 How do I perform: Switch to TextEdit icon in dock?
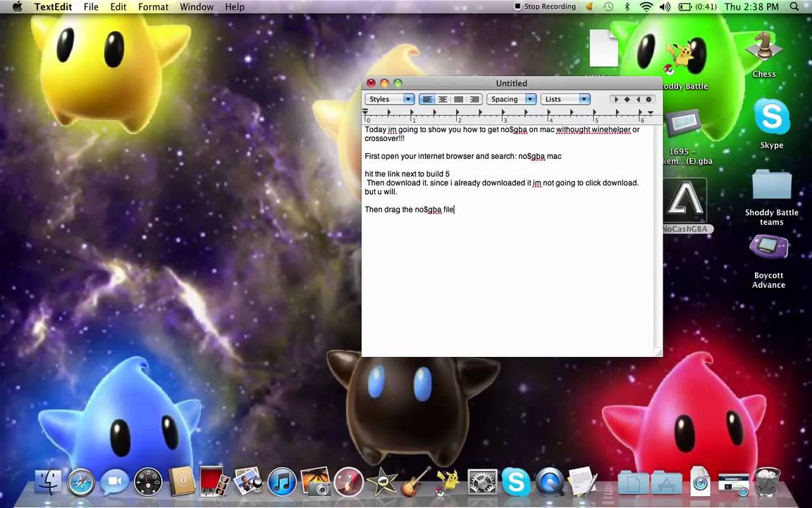click(x=583, y=482)
